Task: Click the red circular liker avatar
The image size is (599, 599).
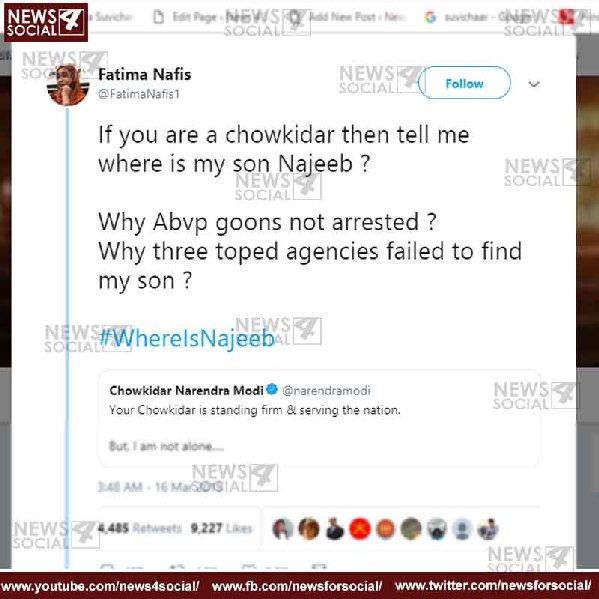Action: pyautogui.click(x=360, y=529)
